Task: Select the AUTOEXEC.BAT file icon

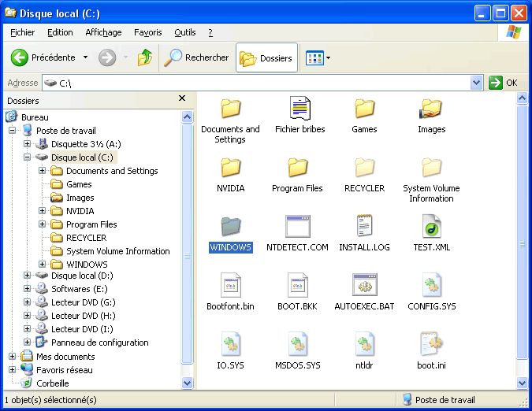Action: coord(365,285)
